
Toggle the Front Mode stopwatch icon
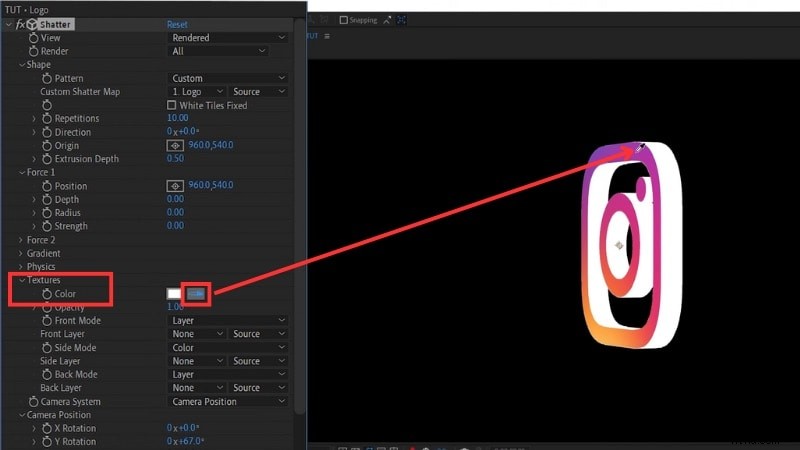(x=47, y=320)
